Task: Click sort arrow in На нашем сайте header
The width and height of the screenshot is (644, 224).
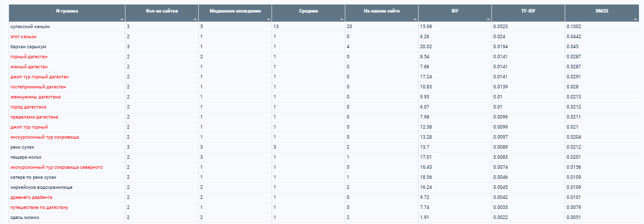Action: pos(415,19)
